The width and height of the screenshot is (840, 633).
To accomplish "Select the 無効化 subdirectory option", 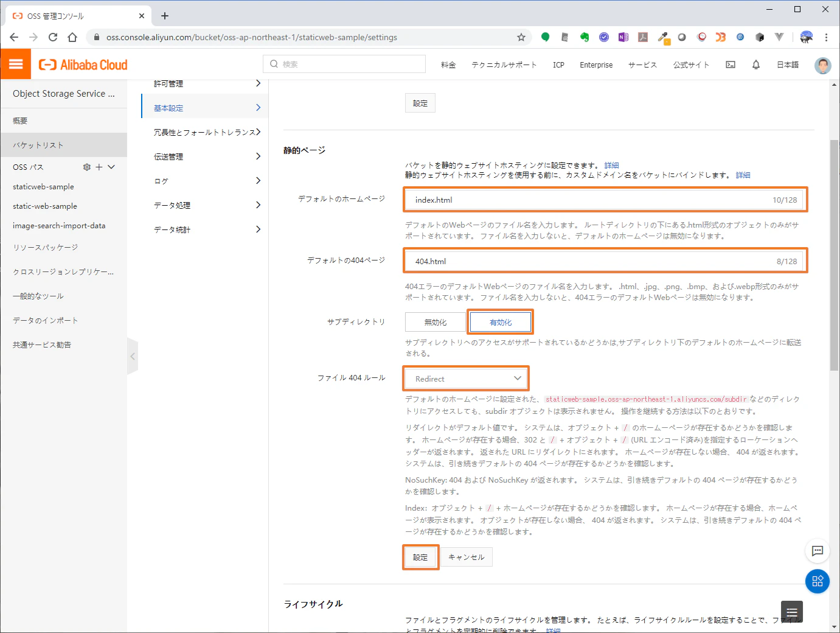I will (x=436, y=322).
